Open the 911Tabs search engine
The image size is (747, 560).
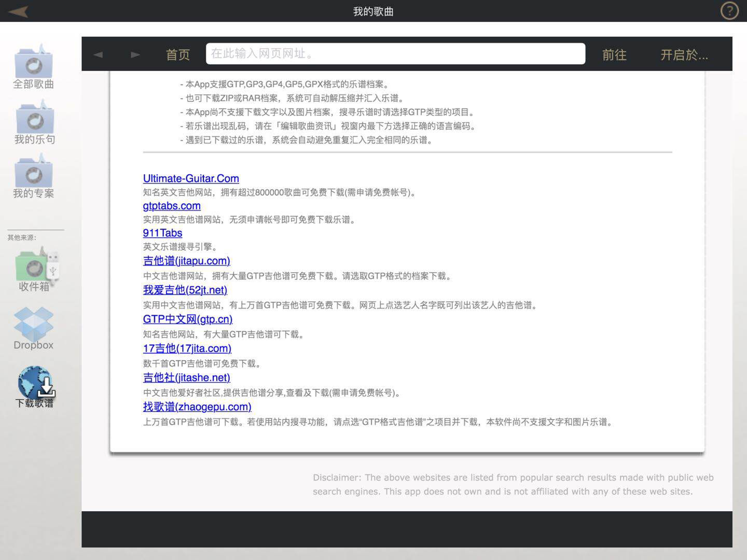click(162, 233)
